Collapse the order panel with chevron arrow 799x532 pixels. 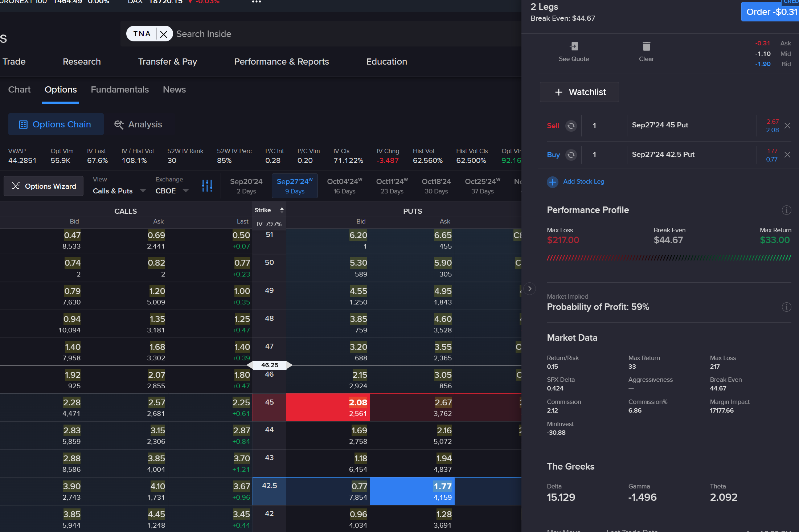click(x=530, y=288)
